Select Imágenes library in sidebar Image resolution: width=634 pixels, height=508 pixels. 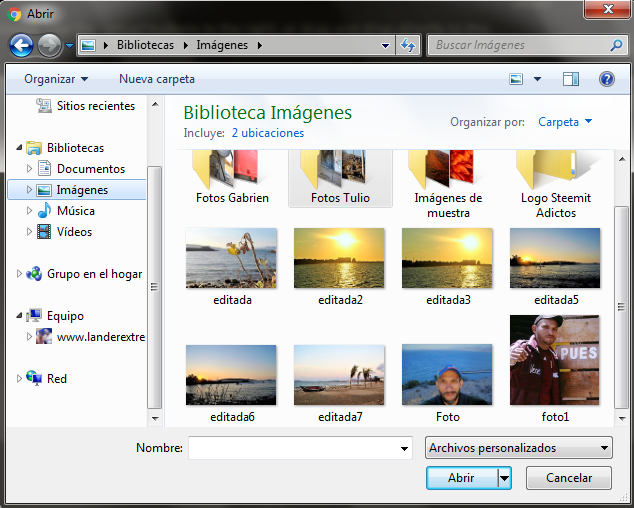[x=77, y=190]
